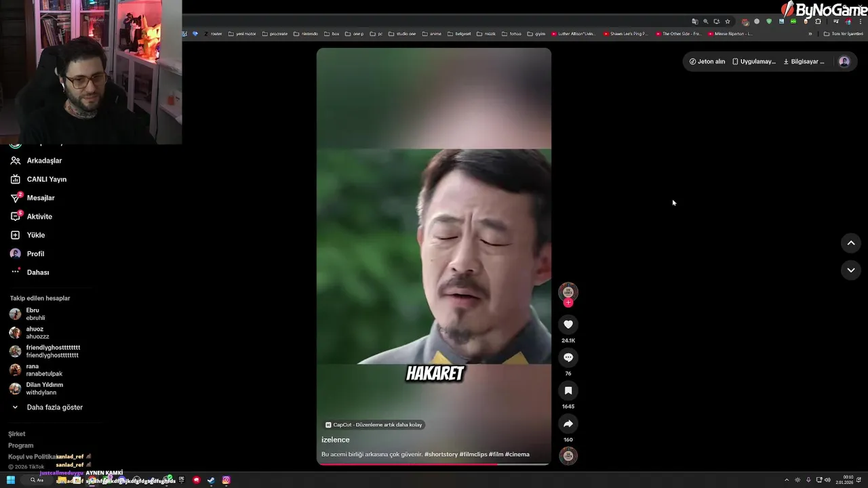Show hidden bookmarks with the double chevron

point(810,33)
